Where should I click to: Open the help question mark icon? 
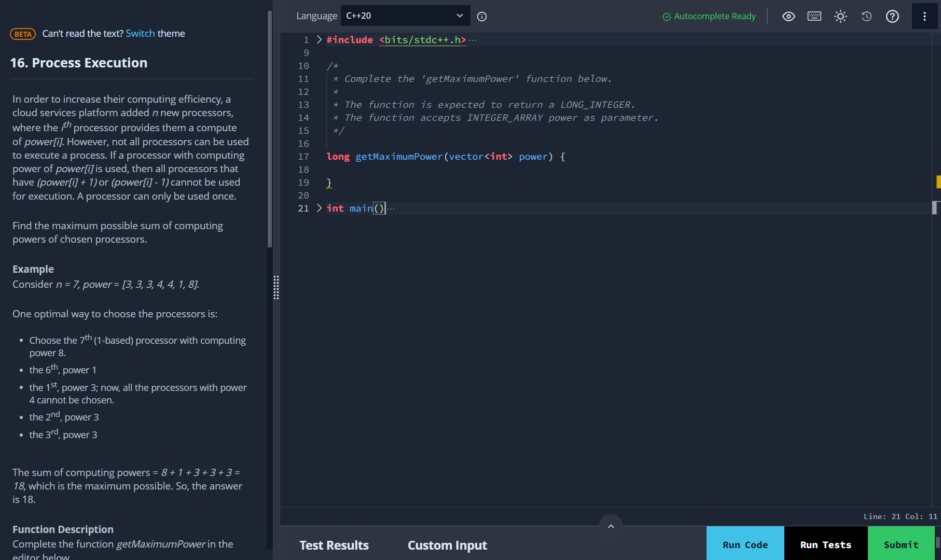pos(892,17)
